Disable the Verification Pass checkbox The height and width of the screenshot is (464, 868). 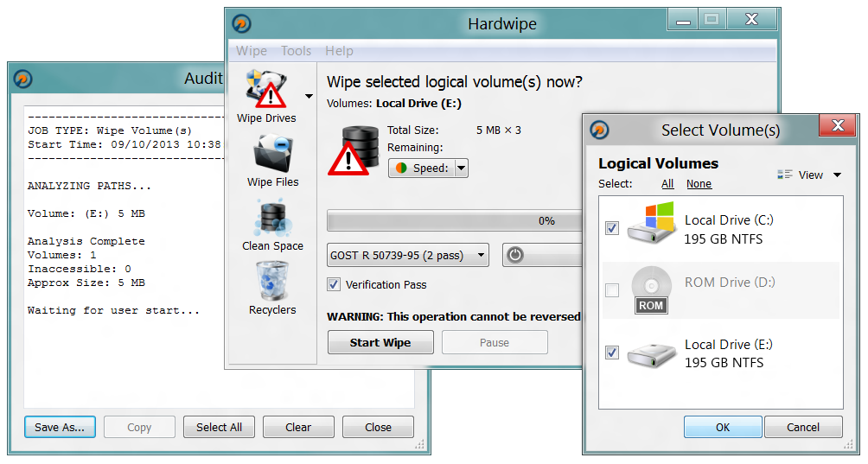(333, 285)
